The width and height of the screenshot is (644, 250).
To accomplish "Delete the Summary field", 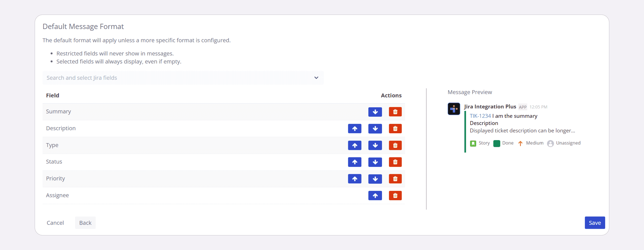I will click(x=395, y=112).
